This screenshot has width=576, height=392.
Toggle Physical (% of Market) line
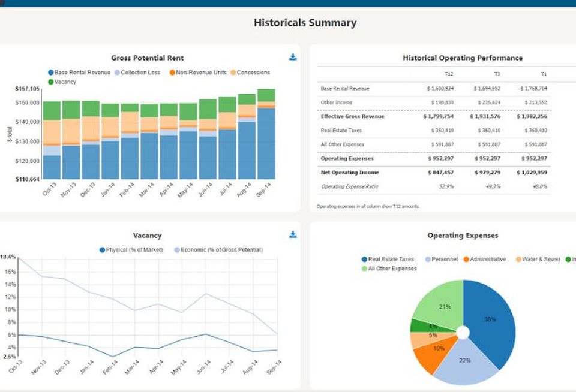tap(131, 249)
